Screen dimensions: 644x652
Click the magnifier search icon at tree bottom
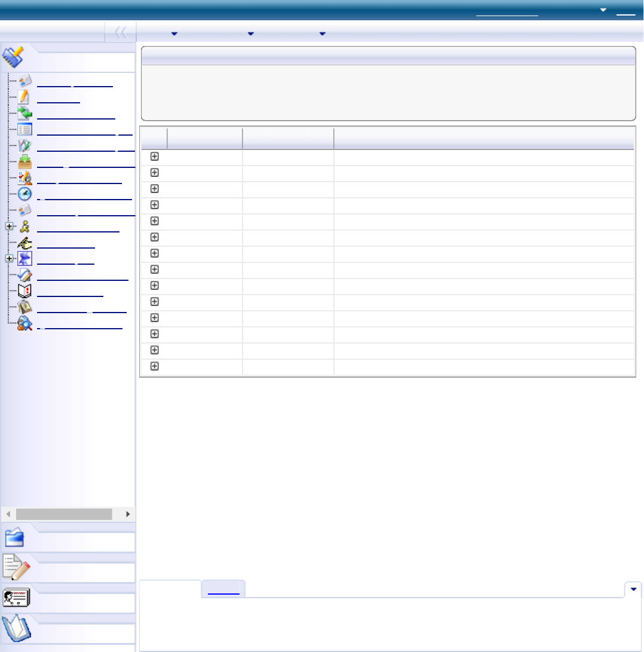(24, 323)
